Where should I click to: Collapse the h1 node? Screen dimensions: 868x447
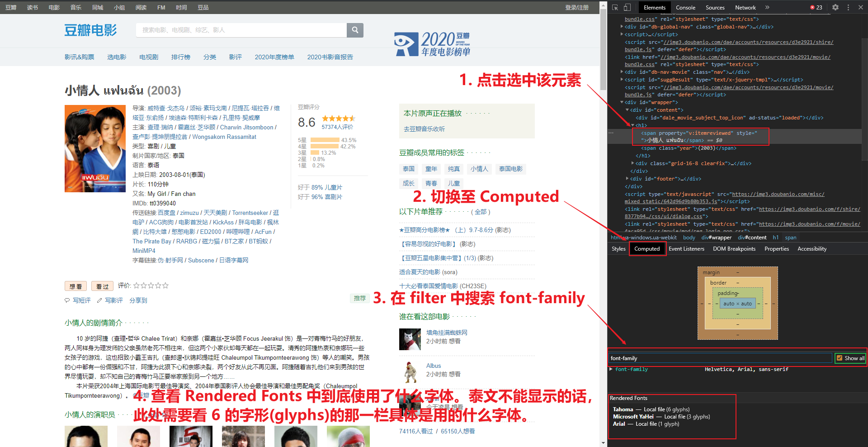pos(633,125)
